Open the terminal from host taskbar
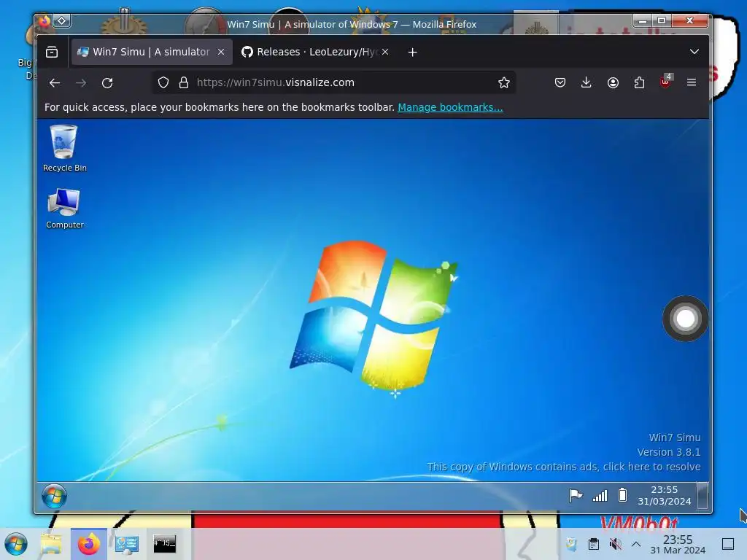The width and height of the screenshot is (747, 560). [164, 544]
